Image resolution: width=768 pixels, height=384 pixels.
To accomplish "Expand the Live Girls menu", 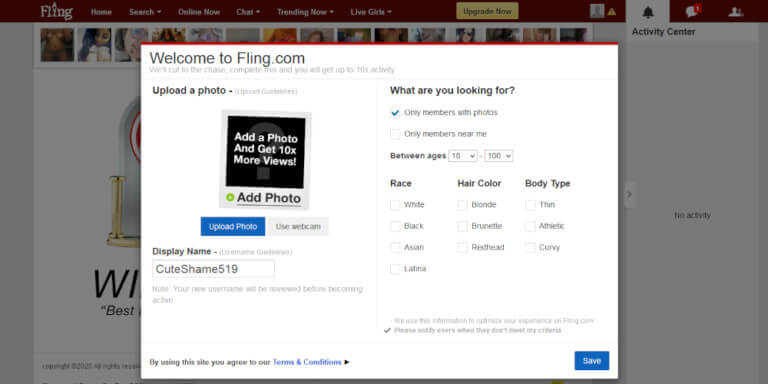I will pos(371,12).
